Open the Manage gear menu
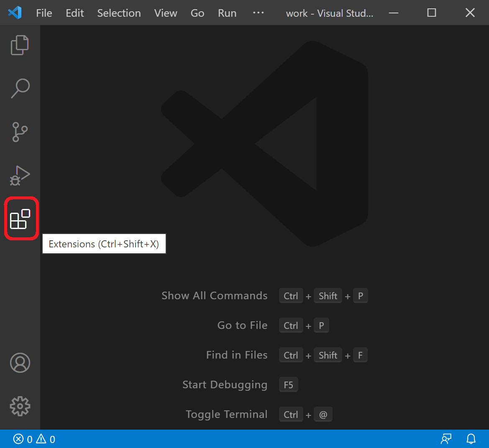Viewport: 489px width, 448px height. [x=20, y=406]
